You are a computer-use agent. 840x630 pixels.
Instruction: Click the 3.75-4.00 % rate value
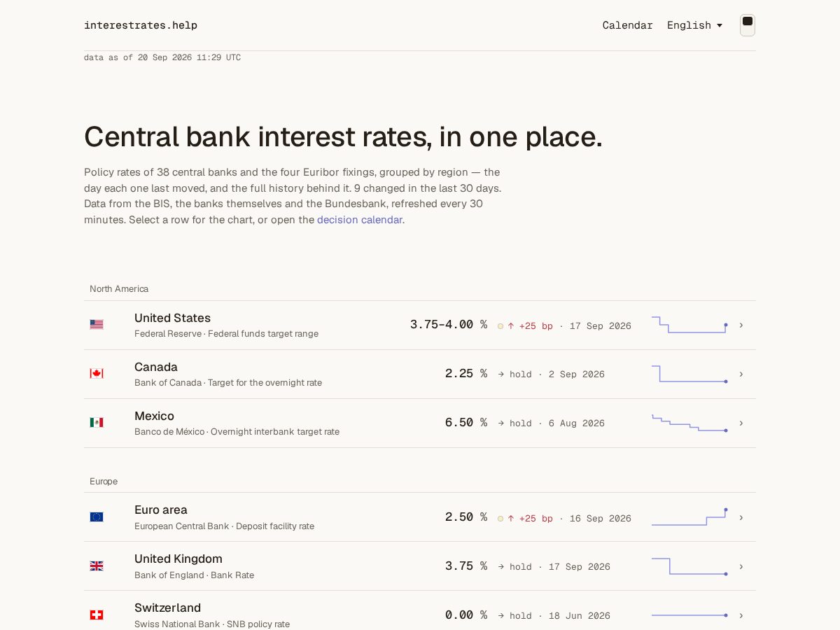(x=449, y=325)
